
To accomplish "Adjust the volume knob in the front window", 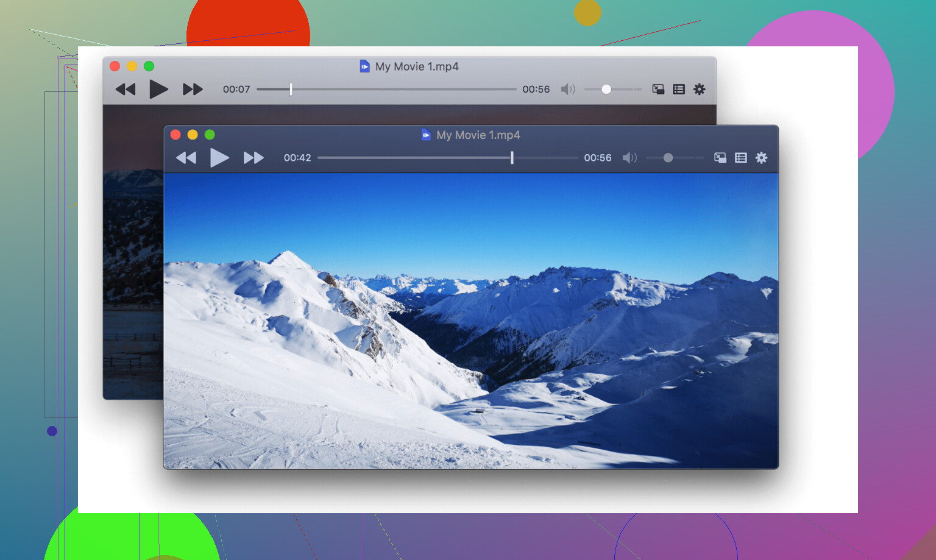I will tap(668, 158).
